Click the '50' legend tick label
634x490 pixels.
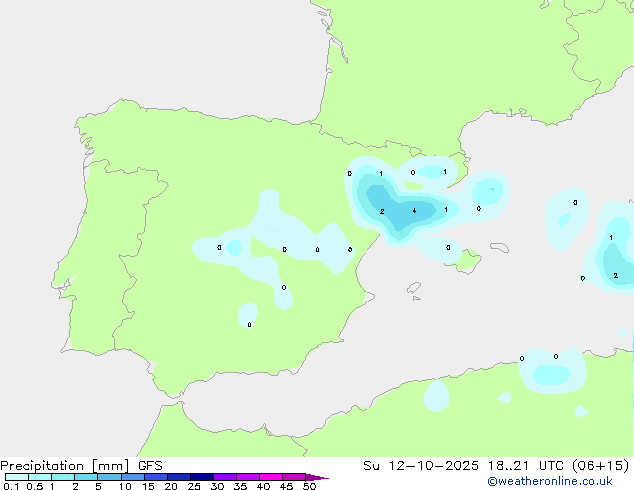pos(309,486)
